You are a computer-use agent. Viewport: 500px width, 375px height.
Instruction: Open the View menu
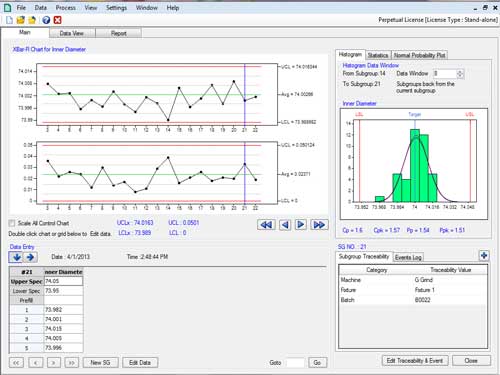click(90, 7)
